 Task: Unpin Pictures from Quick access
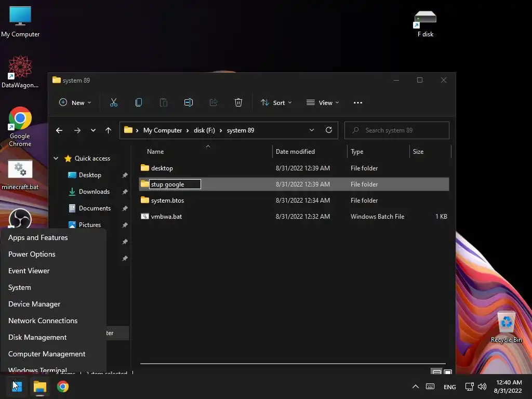(x=125, y=225)
